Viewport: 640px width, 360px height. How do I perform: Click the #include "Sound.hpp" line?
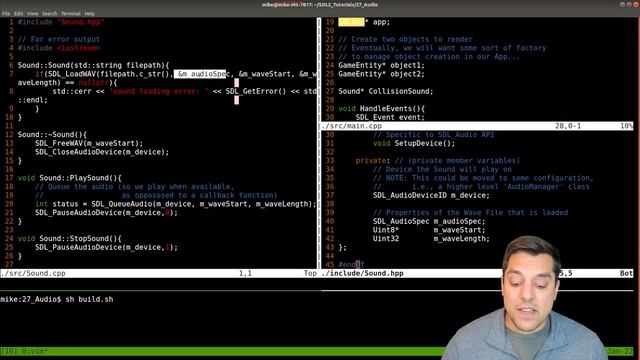point(61,22)
